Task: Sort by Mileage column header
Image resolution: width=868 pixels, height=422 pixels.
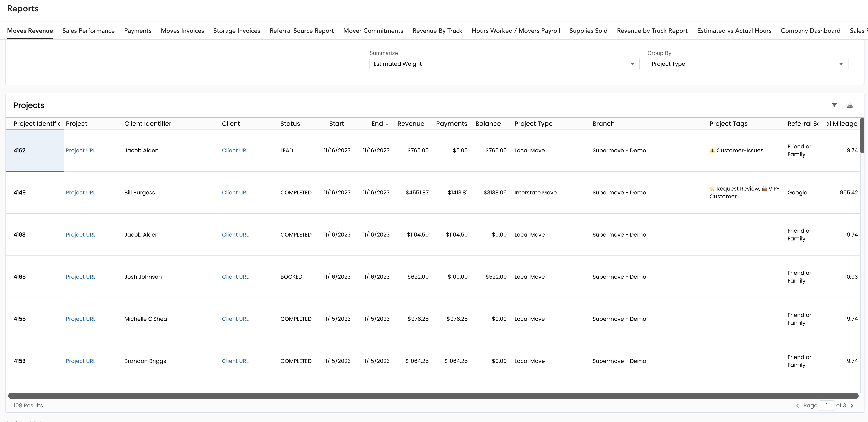Action: (x=841, y=124)
